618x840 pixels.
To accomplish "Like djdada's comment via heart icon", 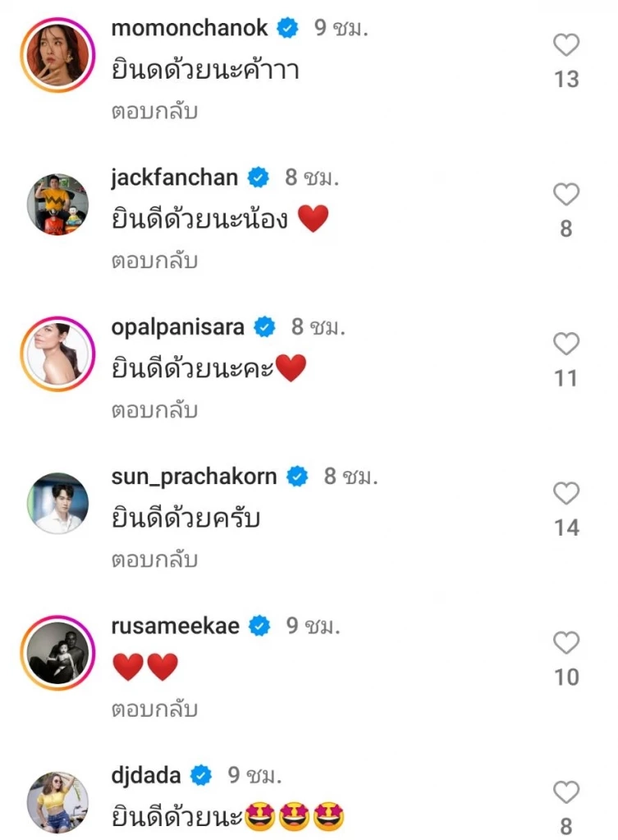I will point(565,792).
